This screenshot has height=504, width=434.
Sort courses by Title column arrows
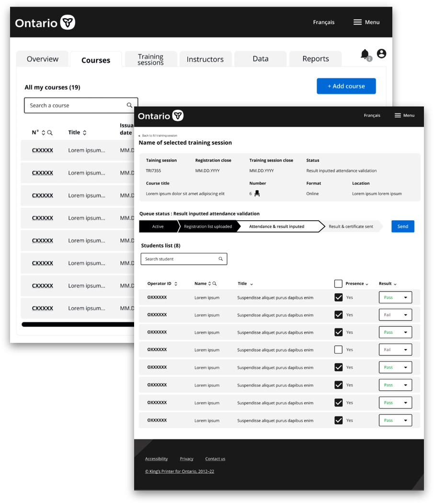pos(84,132)
